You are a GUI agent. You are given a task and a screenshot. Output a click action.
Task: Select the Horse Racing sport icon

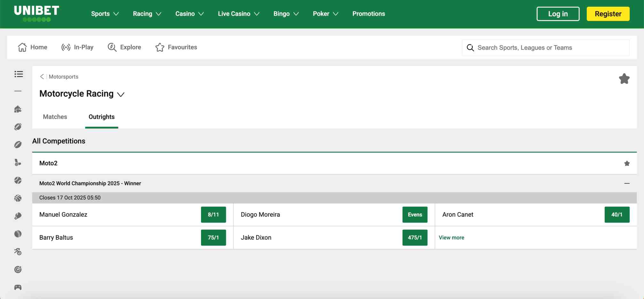(x=18, y=109)
